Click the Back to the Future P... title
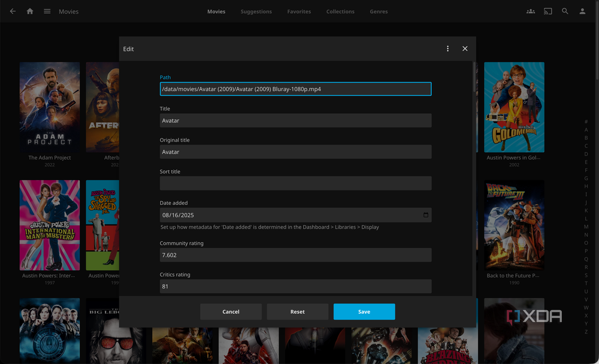 pos(513,275)
